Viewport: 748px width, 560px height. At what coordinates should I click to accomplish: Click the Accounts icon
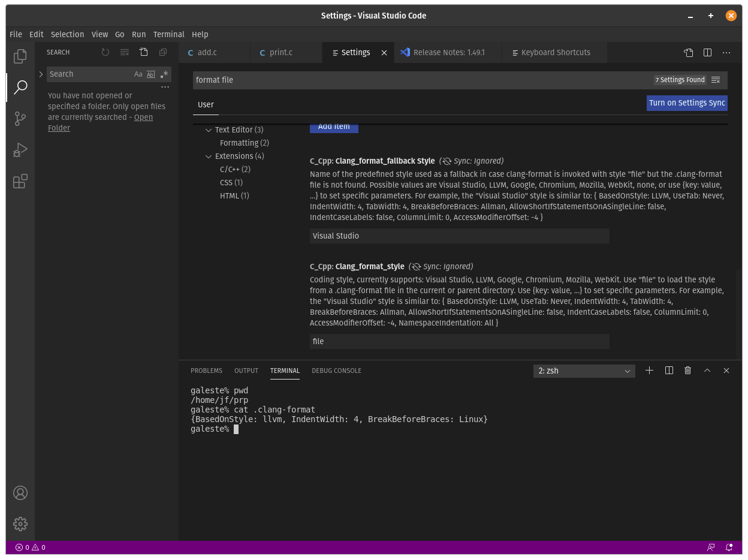pyautogui.click(x=20, y=493)
